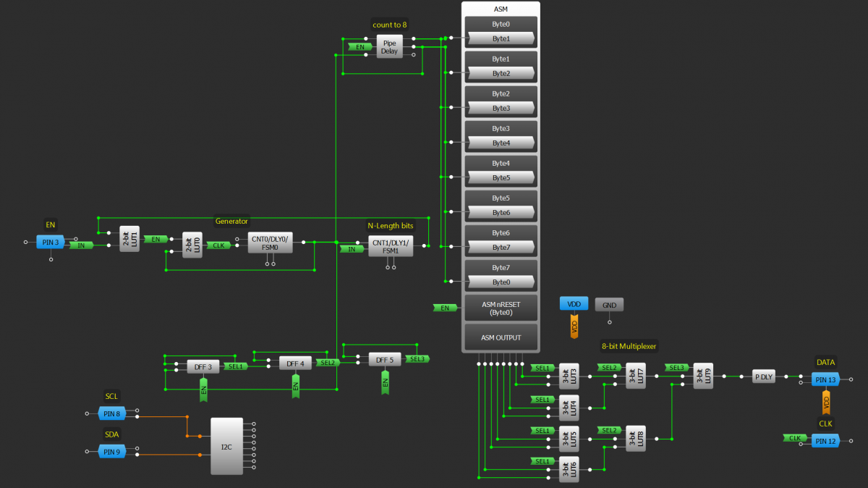Viewport: 868px width, 488px height.
Task: Click PIN 13 DATA output pin
Action: tap(825, 379)
